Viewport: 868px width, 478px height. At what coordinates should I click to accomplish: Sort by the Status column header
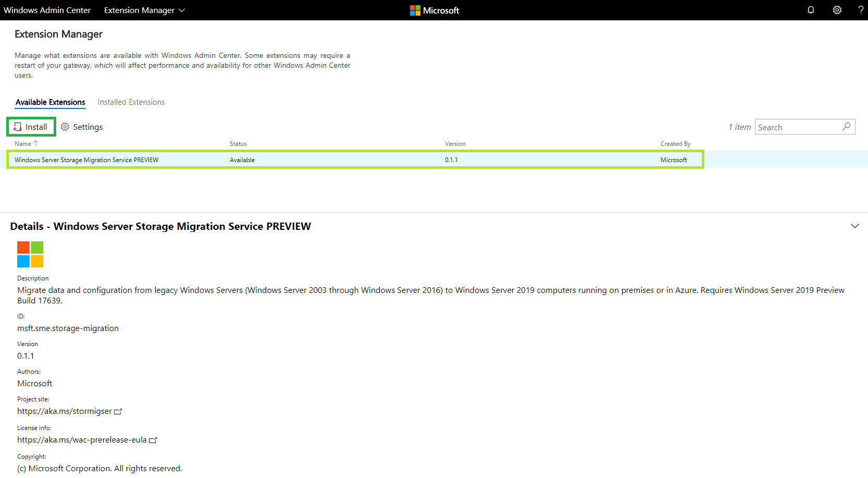[238, 144]
